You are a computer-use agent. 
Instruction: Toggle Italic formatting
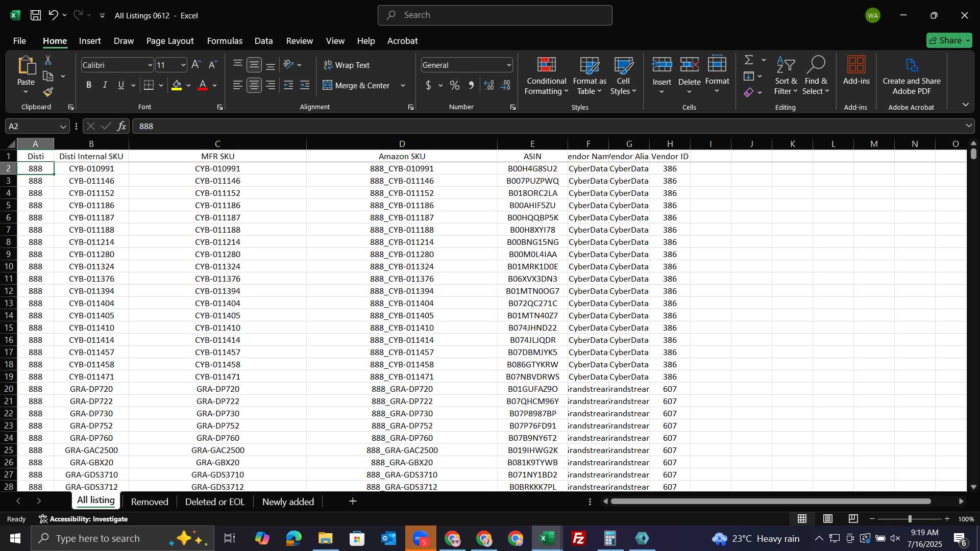[105, 85]
